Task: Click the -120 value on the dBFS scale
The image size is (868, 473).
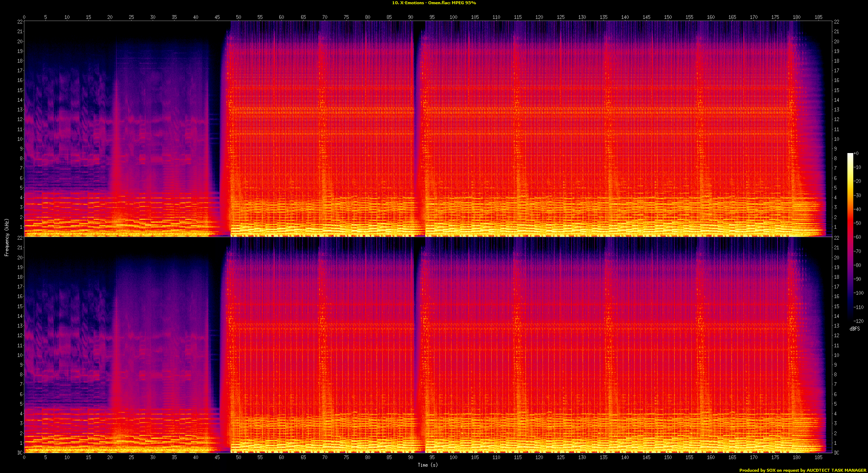Action: 859,321
